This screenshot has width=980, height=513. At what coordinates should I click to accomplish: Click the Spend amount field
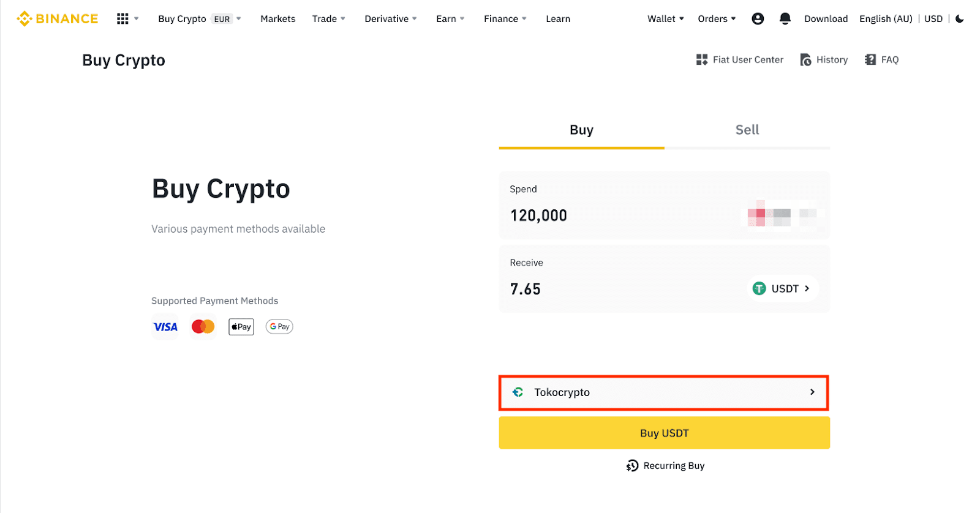[x=612, y=215]
